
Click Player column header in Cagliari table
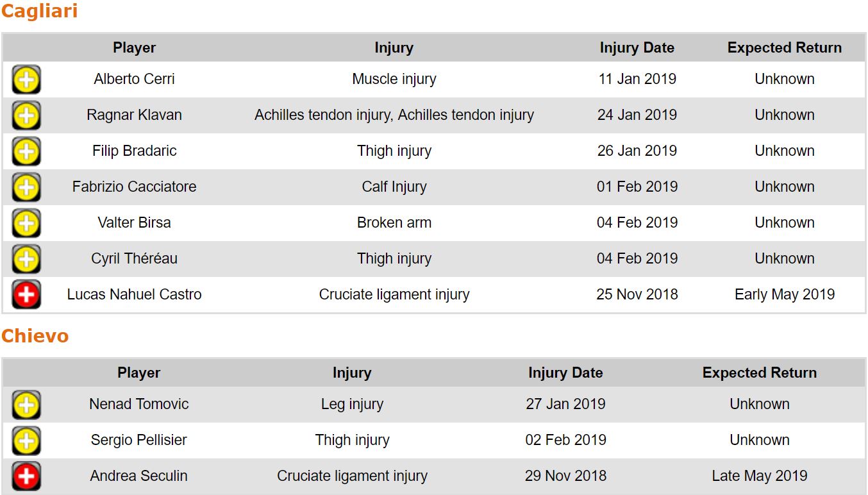click(134, 48)
